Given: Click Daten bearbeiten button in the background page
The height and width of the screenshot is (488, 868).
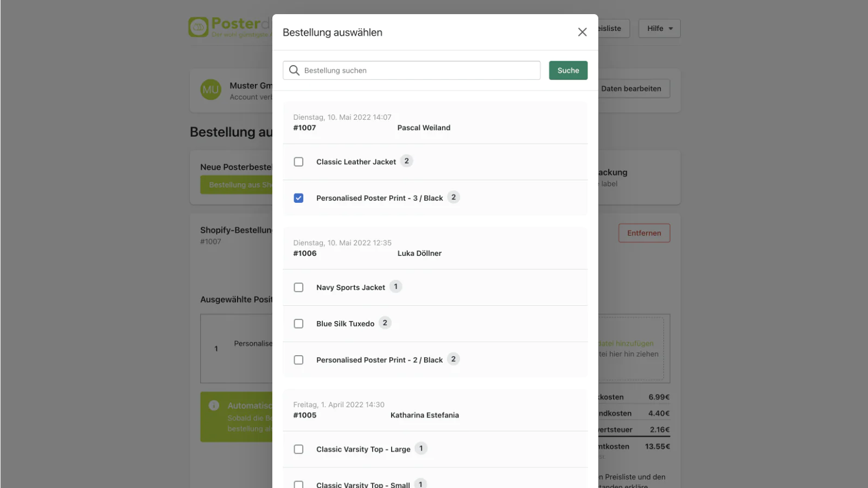Looking at the screenshot, I should pyautogui.click(x=634, y=88).
